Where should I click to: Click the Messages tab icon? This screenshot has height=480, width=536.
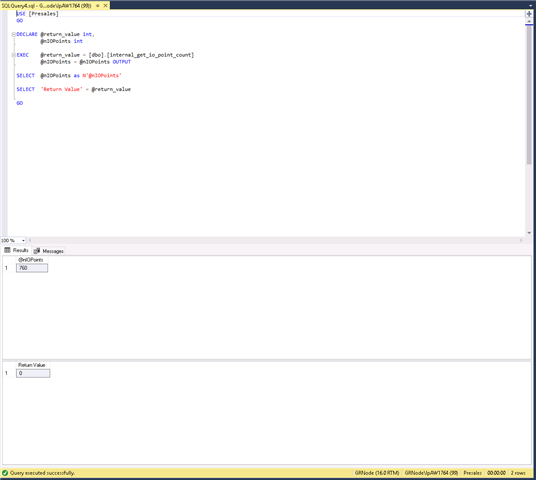[x=37, y=251]
